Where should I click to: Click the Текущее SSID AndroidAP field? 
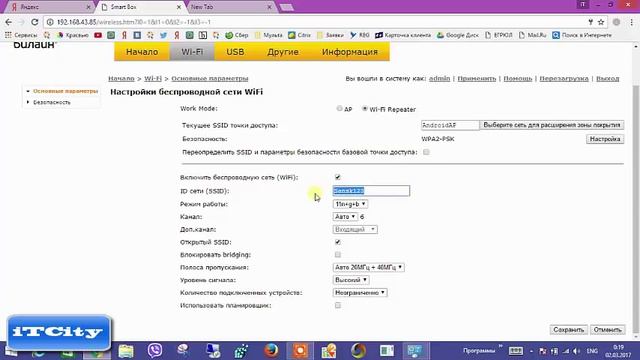click(x=450, y=125)
